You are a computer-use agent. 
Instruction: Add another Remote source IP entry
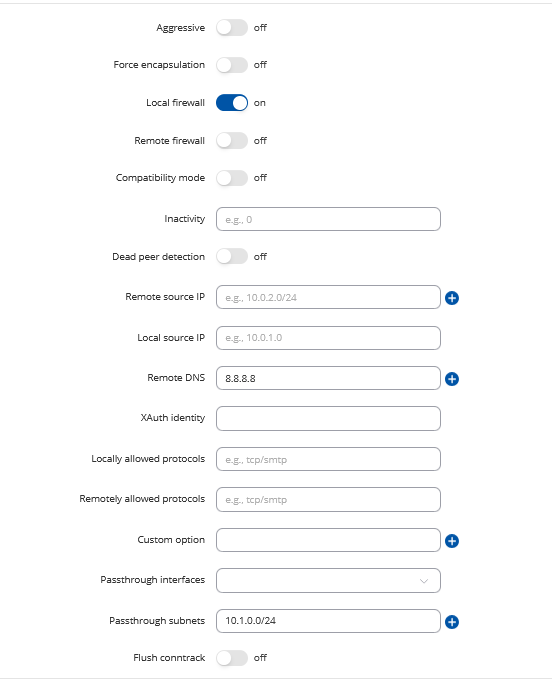pos(452,298)
